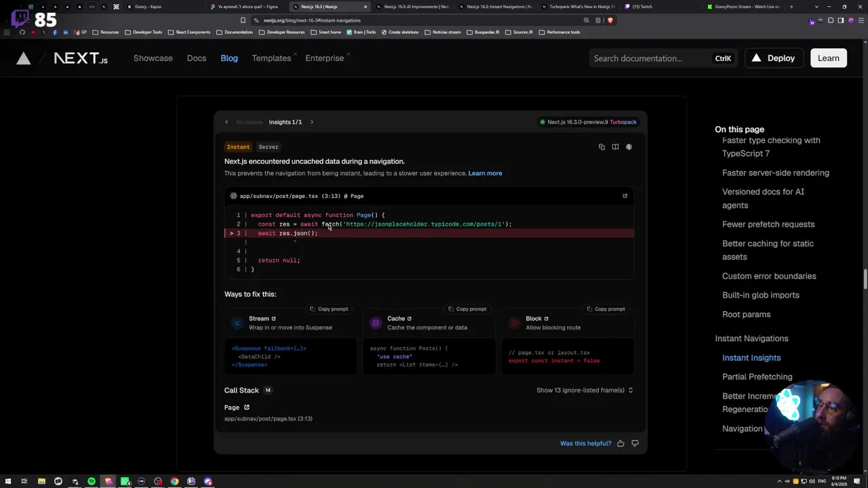Screen dimensions: 868x488
Task: Jump to Faster server-side rendering section
Action: [776, 173]
